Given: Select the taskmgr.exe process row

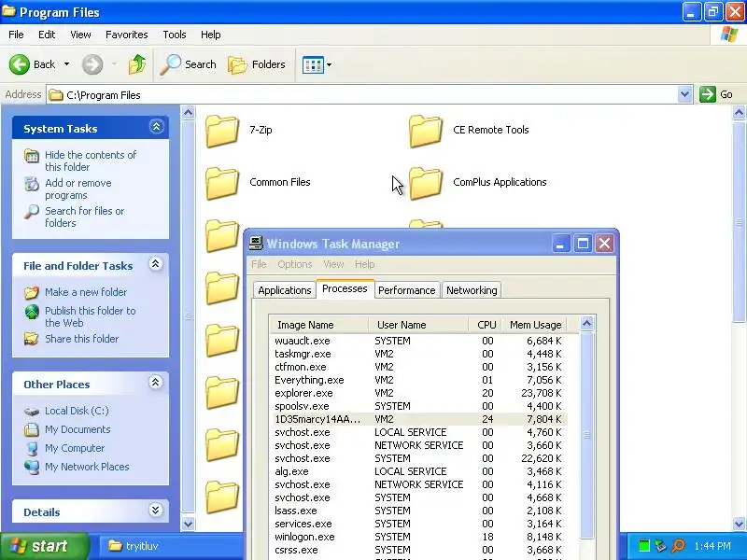Looking at the screenshot, I should pos(418,354).
